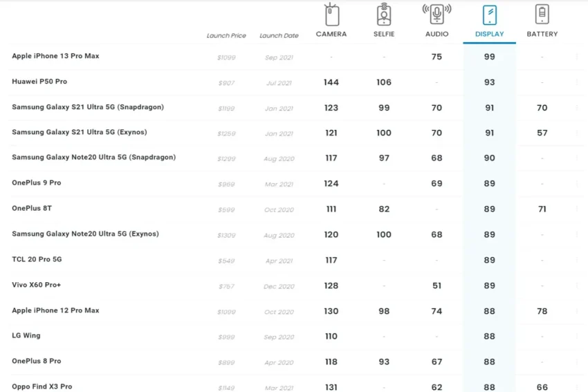
Task: Open the TCL 20 Pro 5G link
Action: pos(37,259)
